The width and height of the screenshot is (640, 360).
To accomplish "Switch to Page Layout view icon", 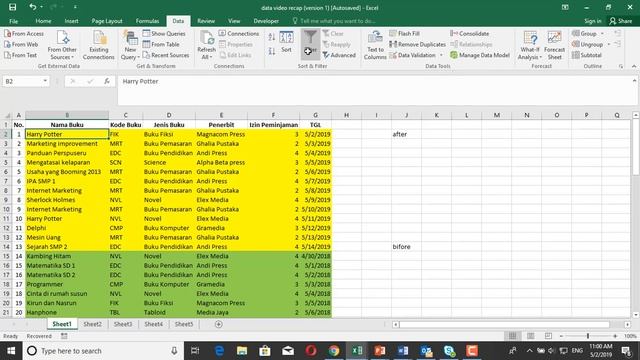I will point(530,336).
